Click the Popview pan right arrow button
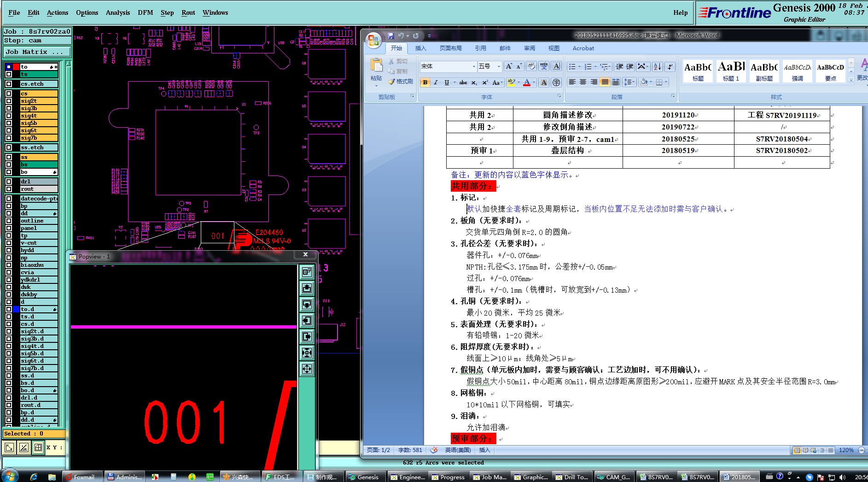 point(307,337)
